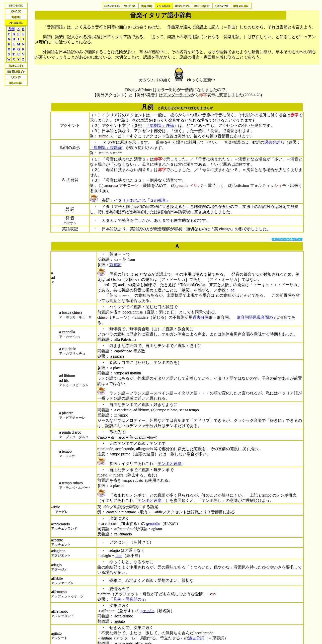Screen dimensions: 322x644
Task: Click coffee cup icon in a/ad entry
Action: tap(101, 272)
